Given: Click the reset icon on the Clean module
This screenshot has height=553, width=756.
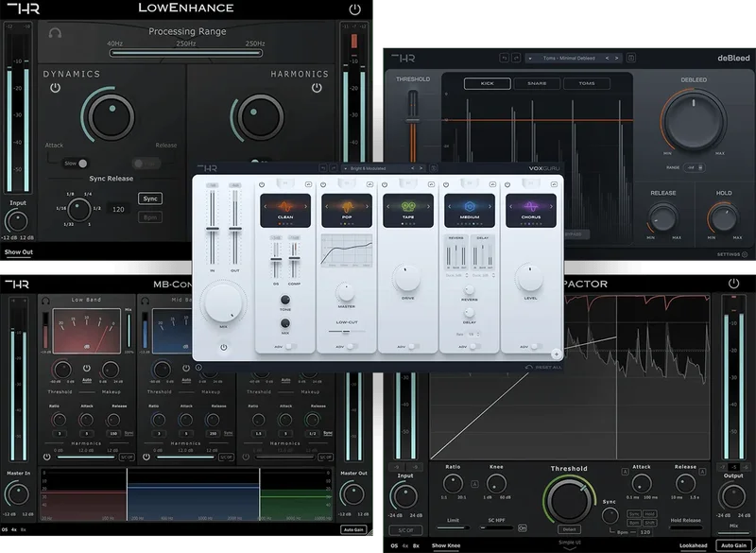Looking at the screenshot, I should tap(309, 184).
